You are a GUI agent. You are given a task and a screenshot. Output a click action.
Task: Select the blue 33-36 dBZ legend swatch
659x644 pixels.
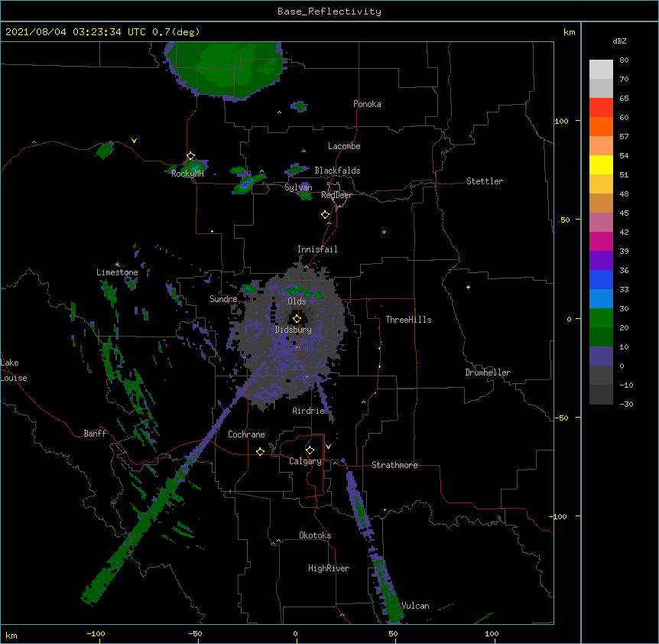(x=601, y=280)
